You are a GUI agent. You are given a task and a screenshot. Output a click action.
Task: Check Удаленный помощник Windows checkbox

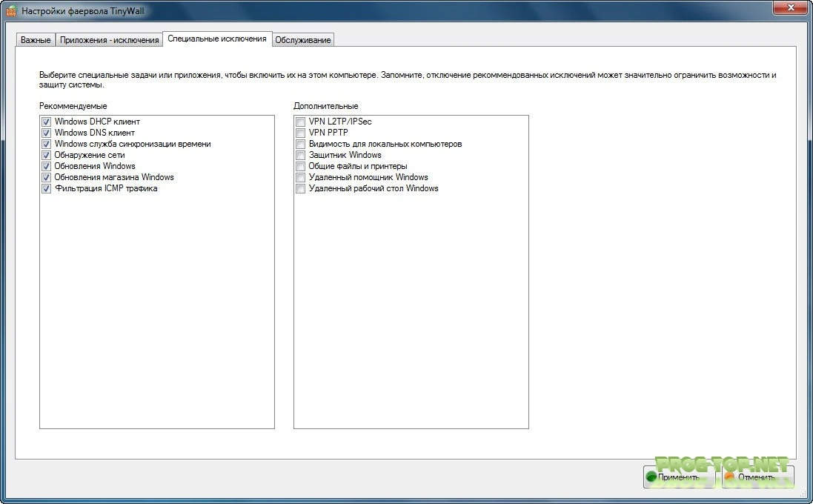click(300, 177)
